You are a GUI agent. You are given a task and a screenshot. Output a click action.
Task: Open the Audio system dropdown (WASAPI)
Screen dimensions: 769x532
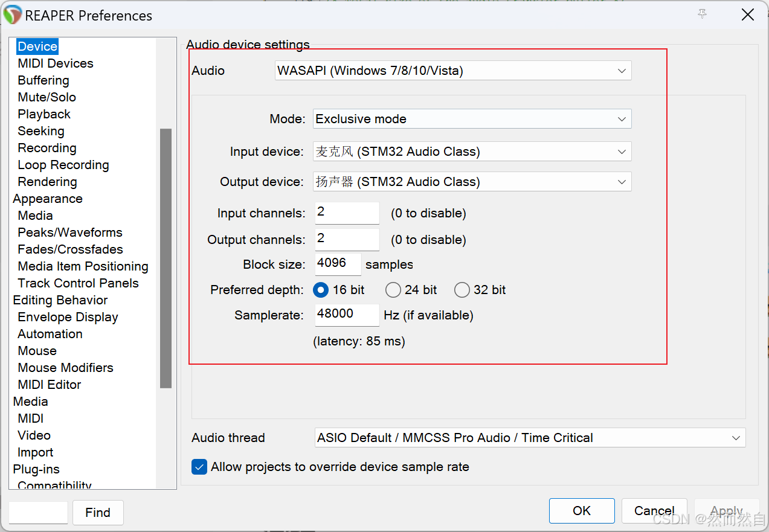453,71
